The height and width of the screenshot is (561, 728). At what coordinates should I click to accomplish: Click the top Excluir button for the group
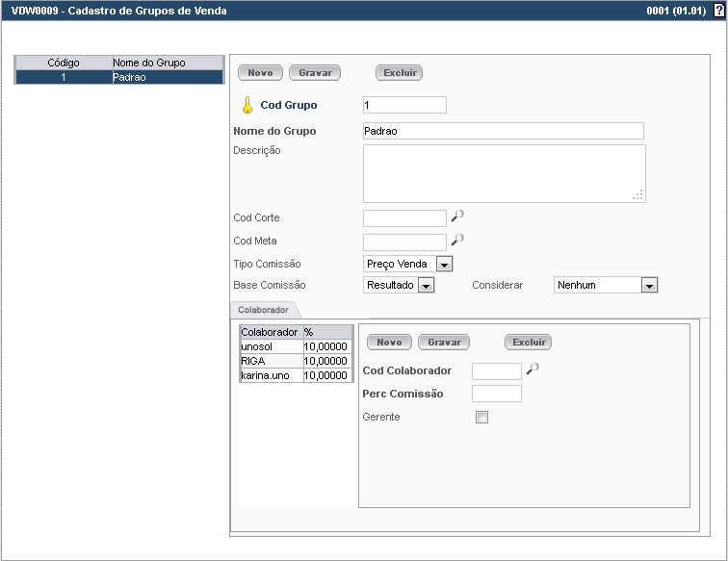399,73
